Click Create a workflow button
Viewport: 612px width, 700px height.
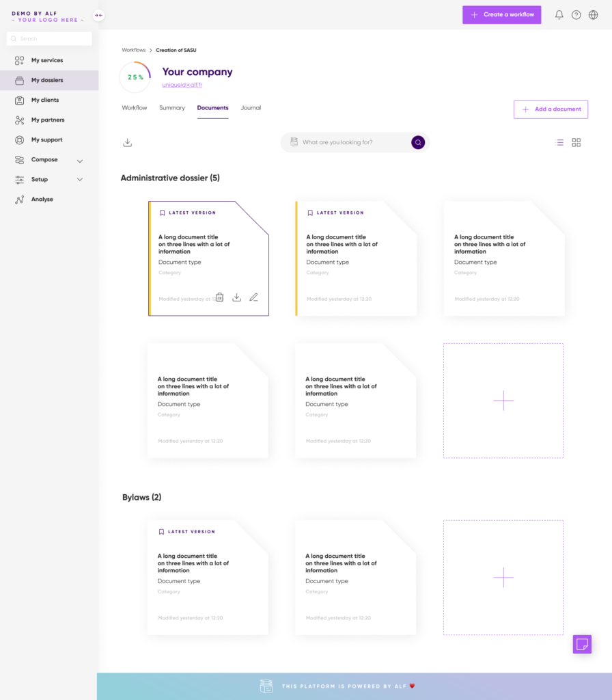pos(502,15)
